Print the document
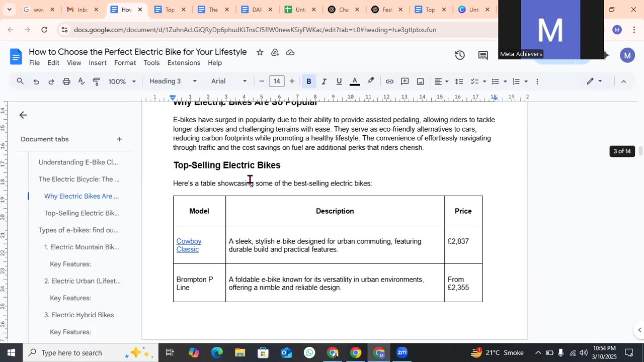Viewport: 644px width, 362px height. click(66, 81)
